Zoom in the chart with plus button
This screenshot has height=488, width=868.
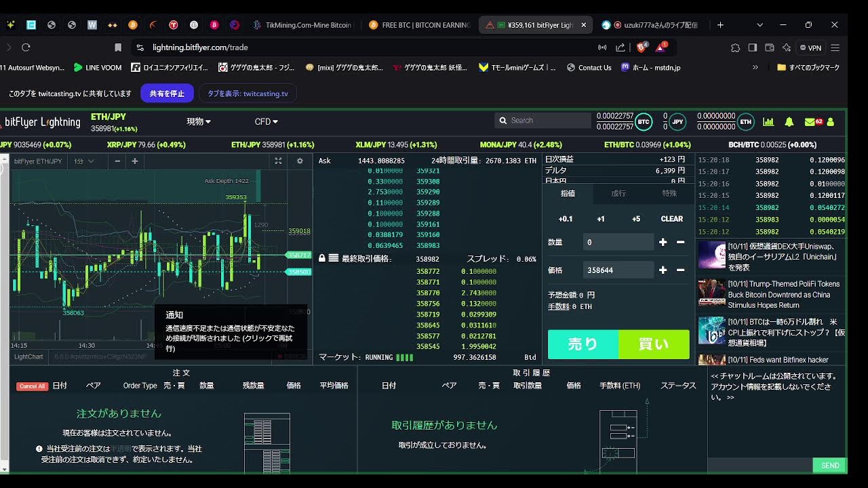pyautogui.click(x=135, y=161)
